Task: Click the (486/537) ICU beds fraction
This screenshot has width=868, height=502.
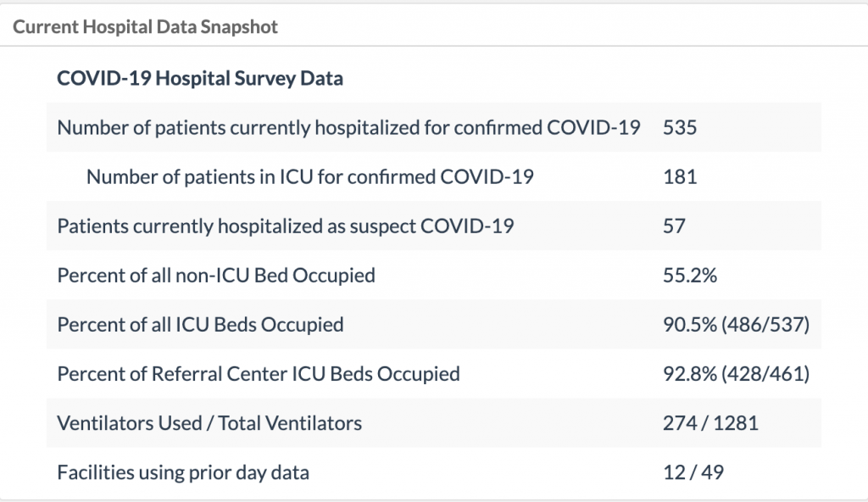Action: coord(765,325)
